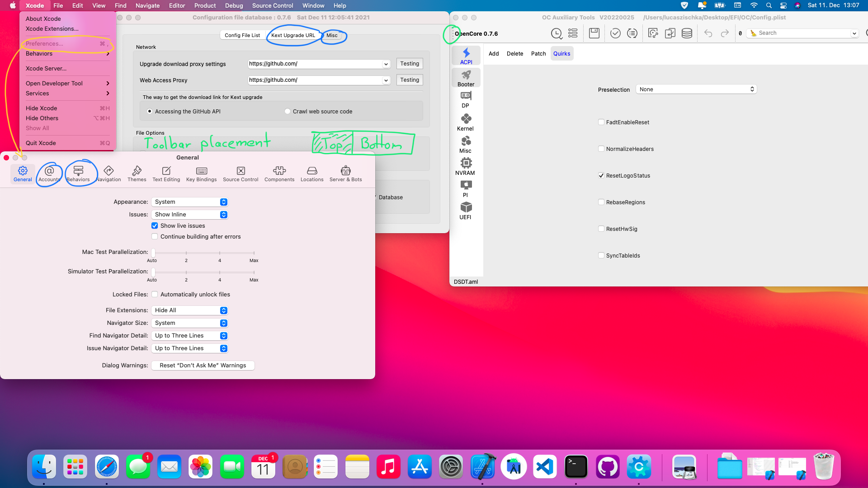This screenshot has width=868, height=488.
Task: Click the database icon in OC toolbar
Action: pyautogui.click(x=687, y=33)
